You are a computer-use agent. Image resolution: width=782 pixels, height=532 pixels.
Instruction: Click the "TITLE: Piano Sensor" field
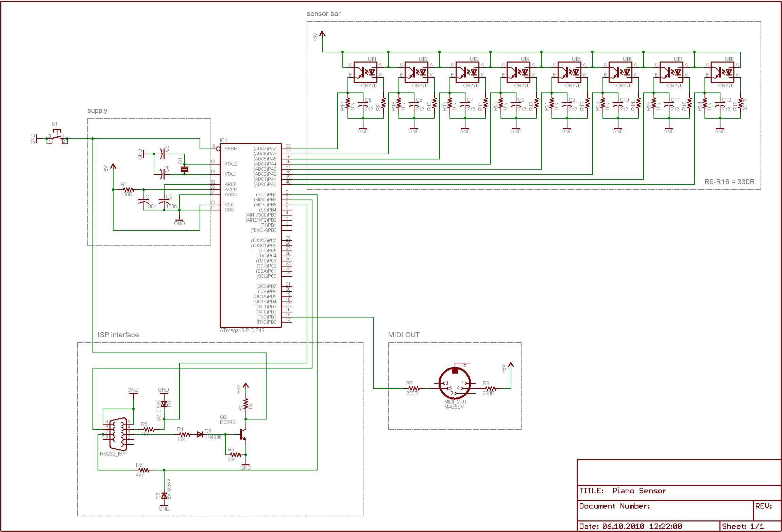point(679,493)
